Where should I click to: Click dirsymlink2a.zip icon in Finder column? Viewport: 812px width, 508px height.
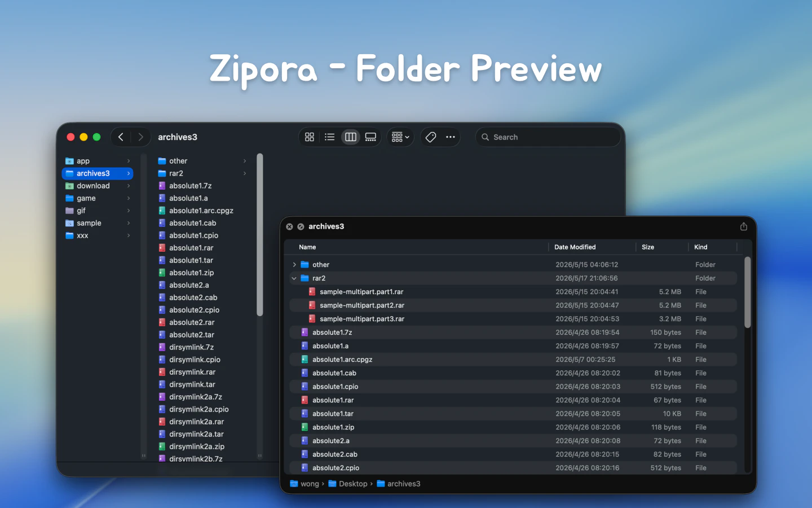pyautogui.click(x=162, y=446)
